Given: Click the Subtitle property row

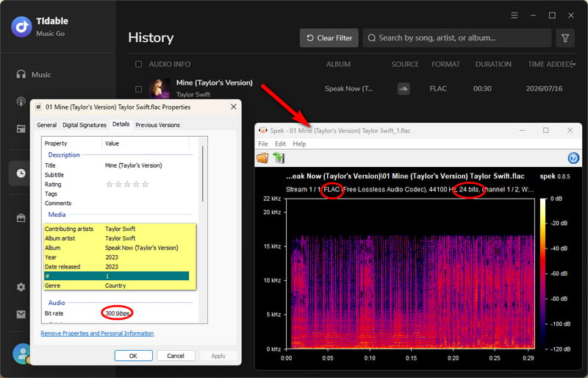Looking at the screenshot, I should pos(116,175).
